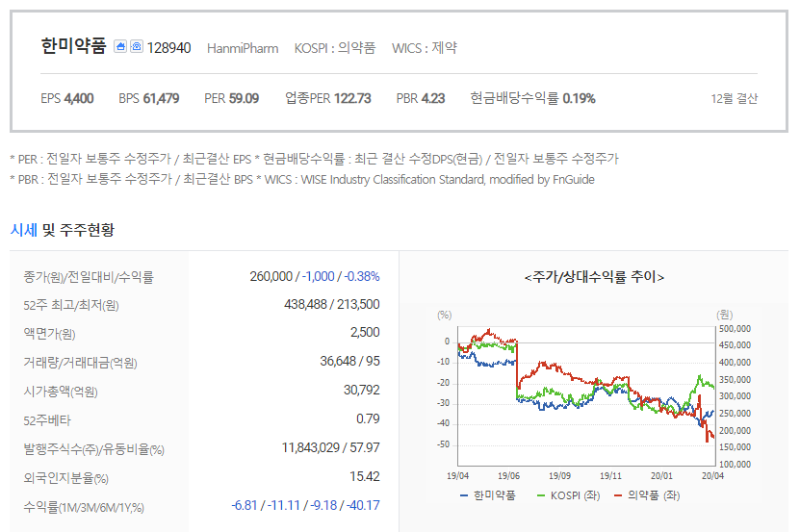Click the PER footnote line
This screenshot has width=800, height=532.
point(314,159)
